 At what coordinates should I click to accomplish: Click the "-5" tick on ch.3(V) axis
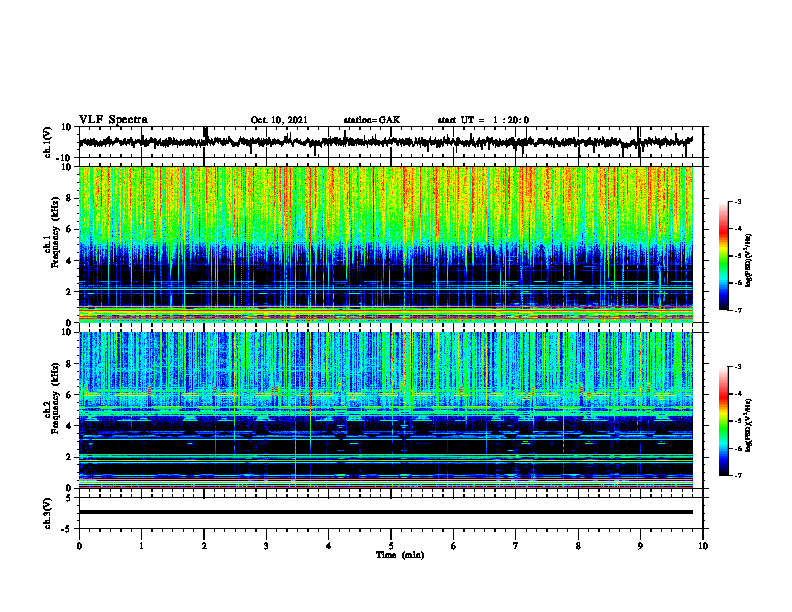point(68,529)
